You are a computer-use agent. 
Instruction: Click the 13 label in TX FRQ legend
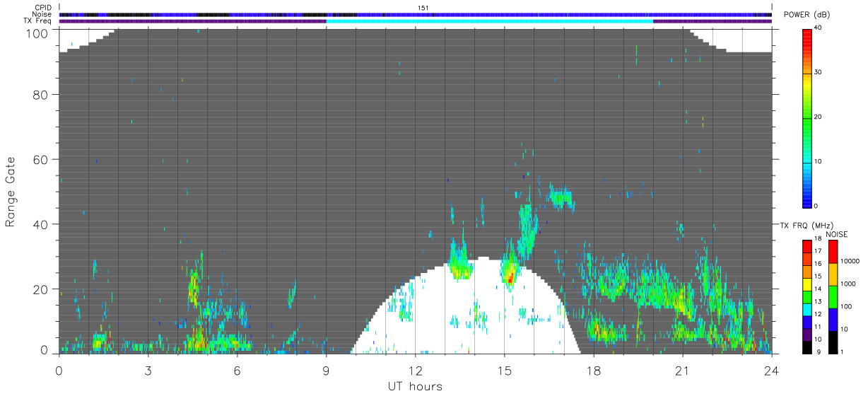pos(818,301)
